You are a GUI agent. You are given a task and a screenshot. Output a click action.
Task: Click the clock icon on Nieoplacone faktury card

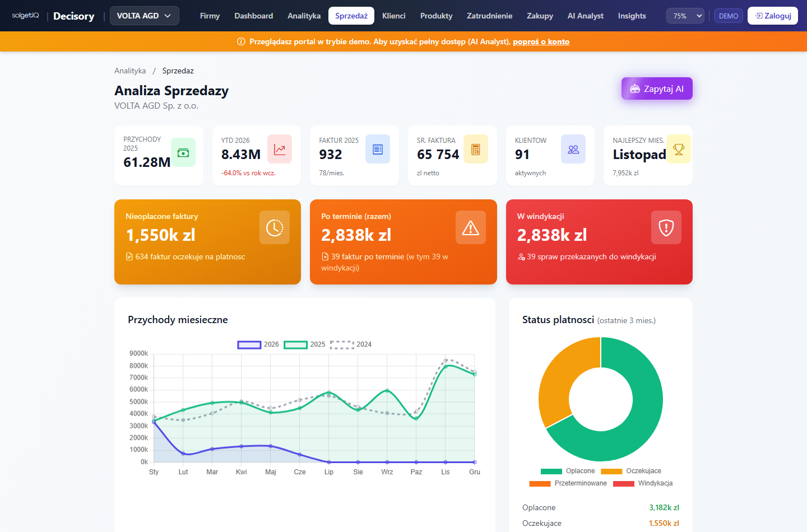pos(275,227)
